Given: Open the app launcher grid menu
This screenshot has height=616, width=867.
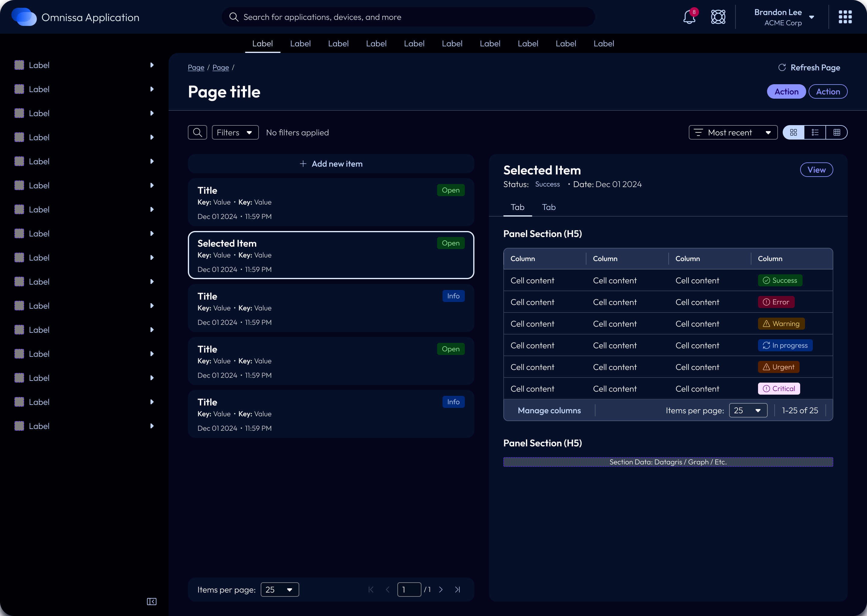Looking at the screenshot, I should (x=845, y=17).
